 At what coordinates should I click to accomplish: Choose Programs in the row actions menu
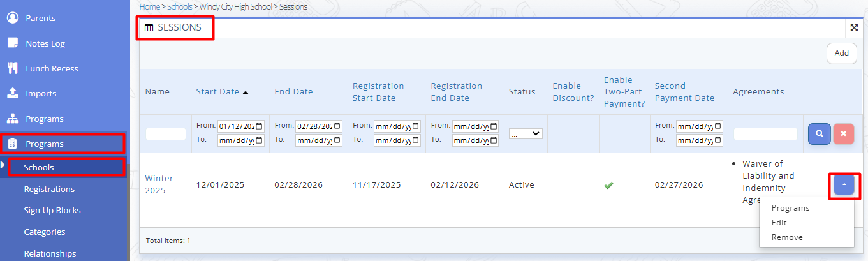tap(790, 208)
